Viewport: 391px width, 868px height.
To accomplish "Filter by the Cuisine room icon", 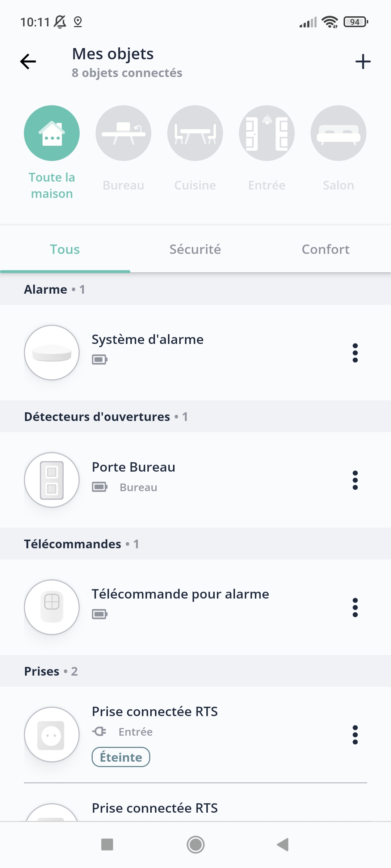I will [195, 133].
